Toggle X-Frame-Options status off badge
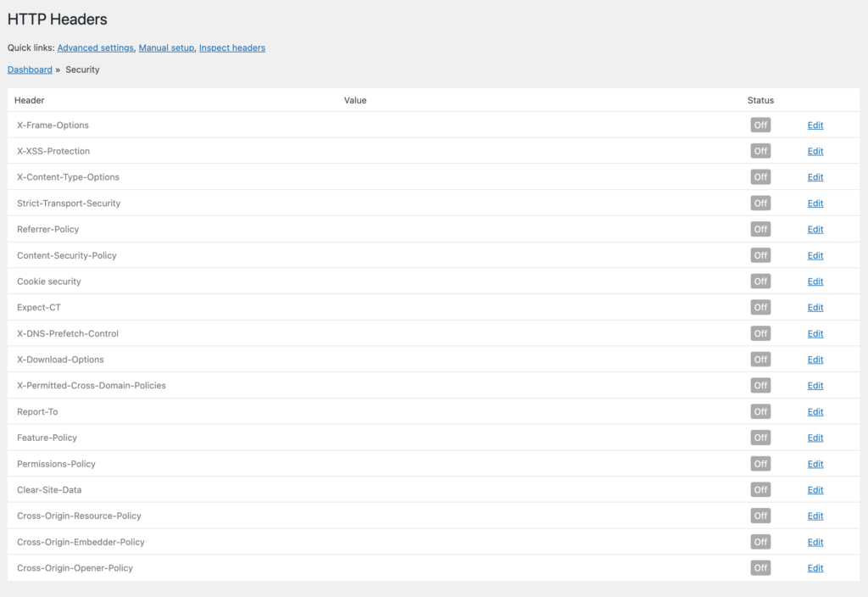The width and height of the screenshot is (868, 597). (x=760, y=125)
